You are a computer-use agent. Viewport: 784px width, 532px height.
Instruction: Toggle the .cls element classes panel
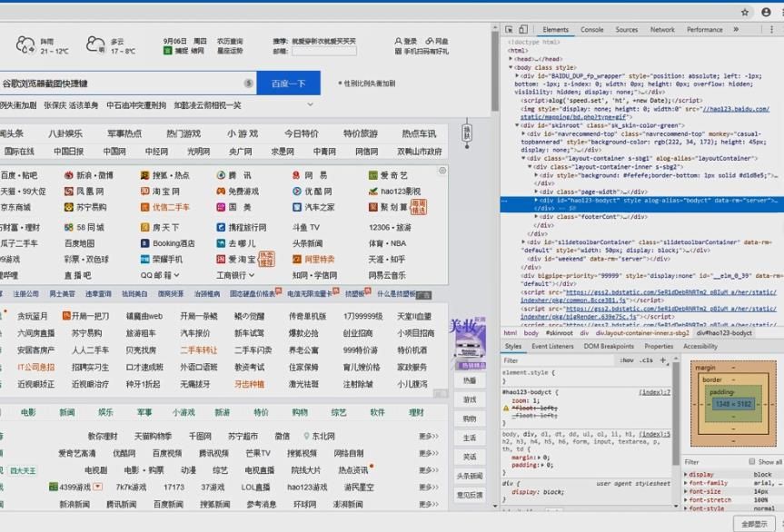pos(645,360)
